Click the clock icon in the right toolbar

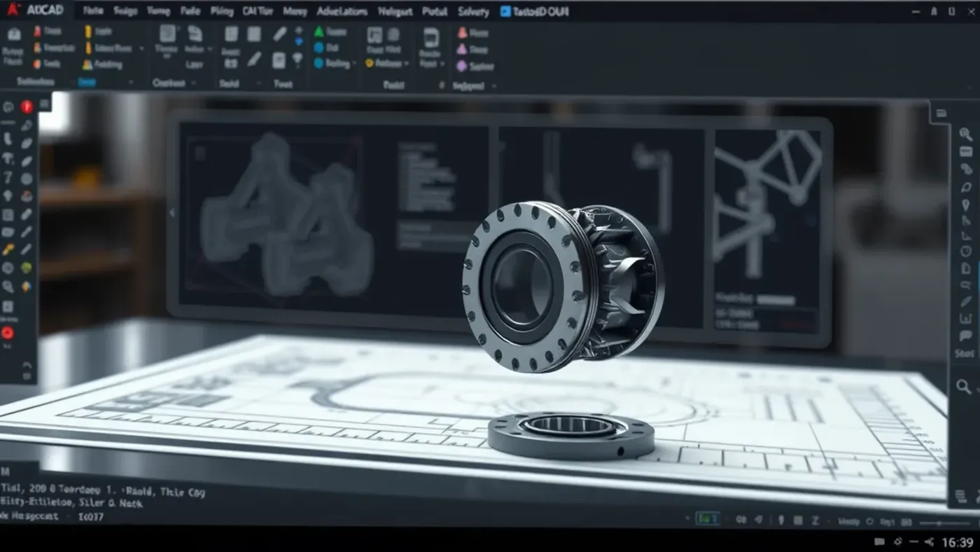click(x=966, y=251)
